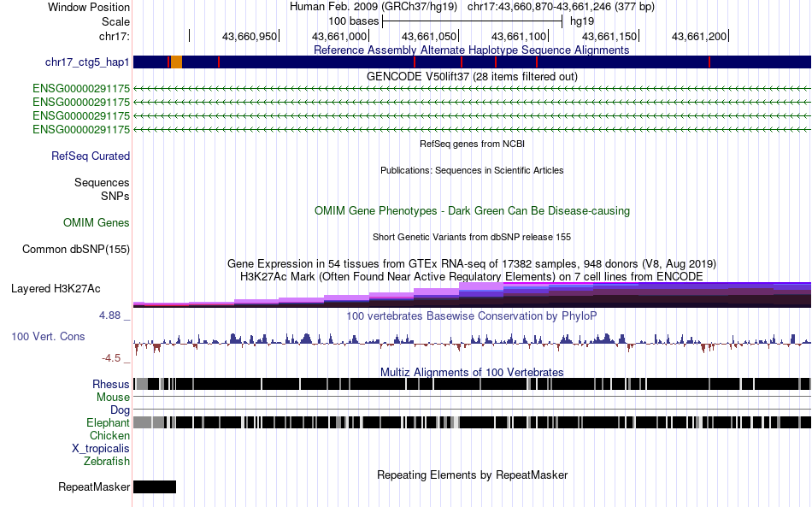Open the OMIM Gene Phenotypes track title
This screenshot has height=507, width=812.
coord(472,211)
